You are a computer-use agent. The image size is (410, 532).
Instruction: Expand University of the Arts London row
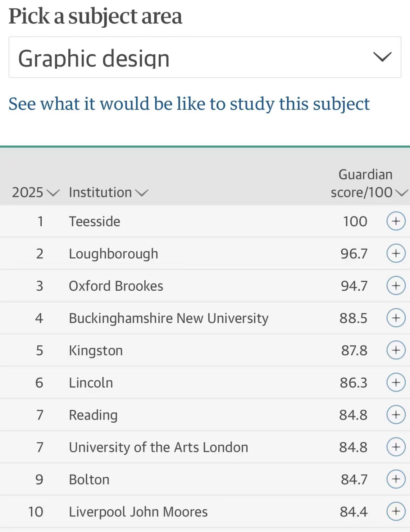pyautogui.click(x=396, y=447)
